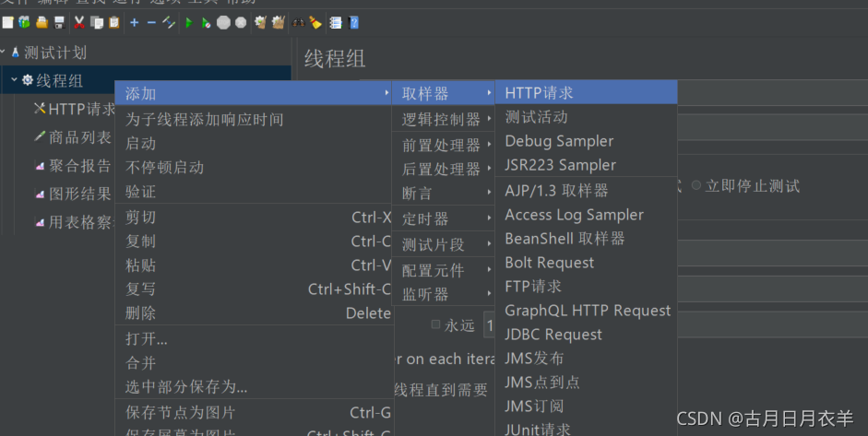The width and height of the screenshot is (868, 436).
Task: Choose 删除 from context menu
Action: [x=254, y=313]
